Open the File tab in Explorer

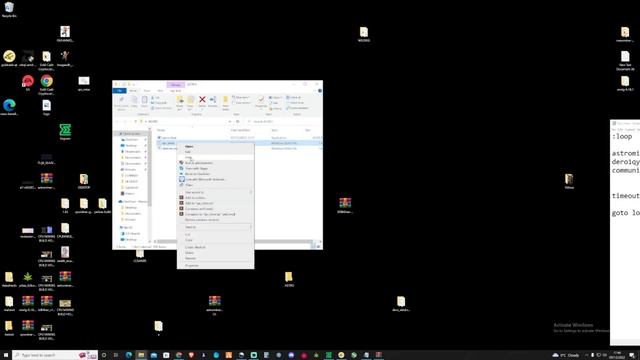pos(120,91)
